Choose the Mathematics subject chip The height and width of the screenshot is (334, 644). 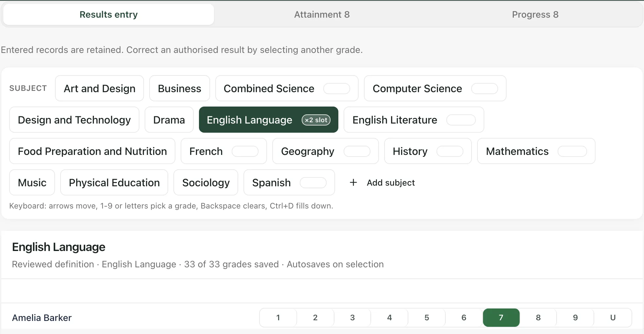(x=536, y=151)
